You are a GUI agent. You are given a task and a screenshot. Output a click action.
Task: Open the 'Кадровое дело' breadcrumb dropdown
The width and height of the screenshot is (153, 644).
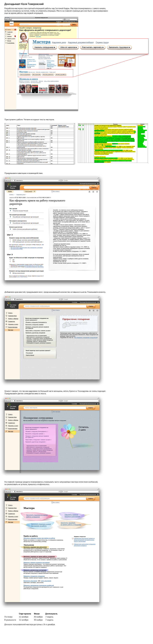coord(21,194)
